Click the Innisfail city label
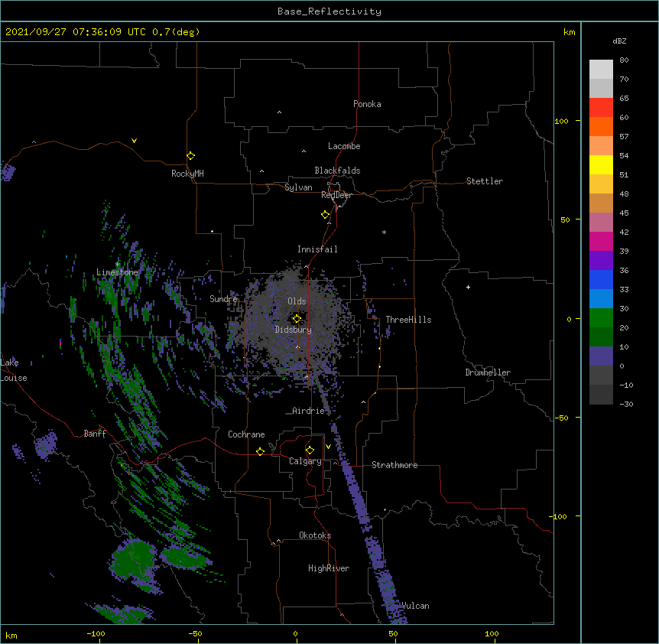The image size is (659, 644). [x=317, y=249]
